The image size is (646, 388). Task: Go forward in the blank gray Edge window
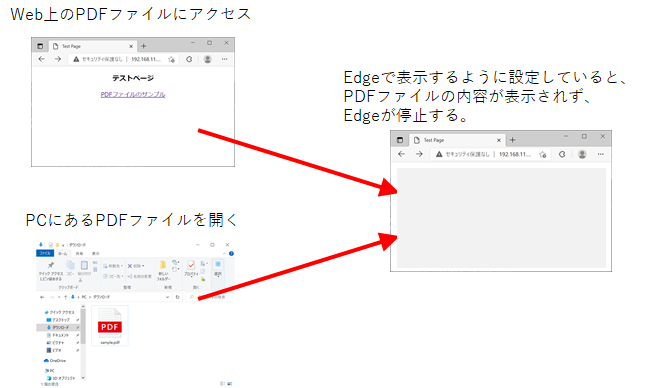419,154
